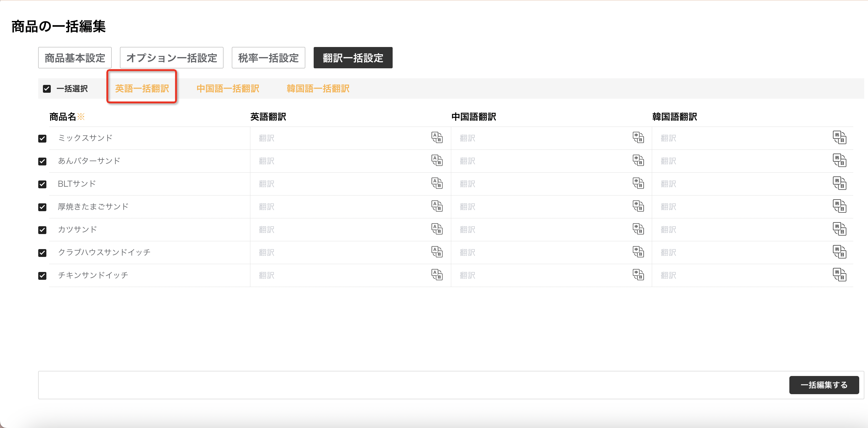Open the 商品基本設定 tab
This screenshot has width=868, height=428.
click(75, 58)
